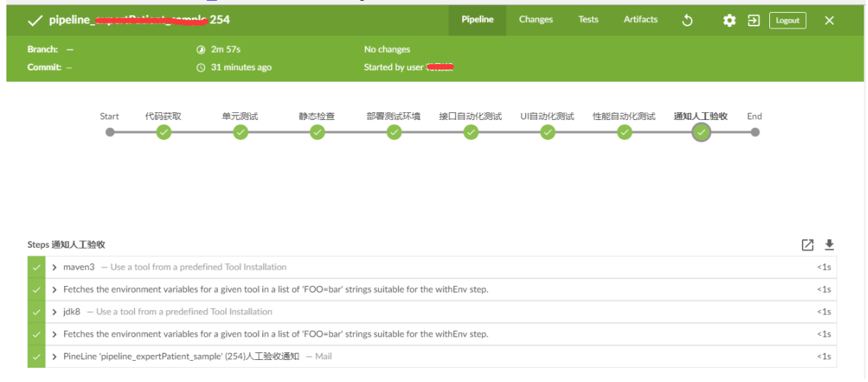Screen dimensions: 868x382
Task: Download the step log file
Action: [829, 245]
